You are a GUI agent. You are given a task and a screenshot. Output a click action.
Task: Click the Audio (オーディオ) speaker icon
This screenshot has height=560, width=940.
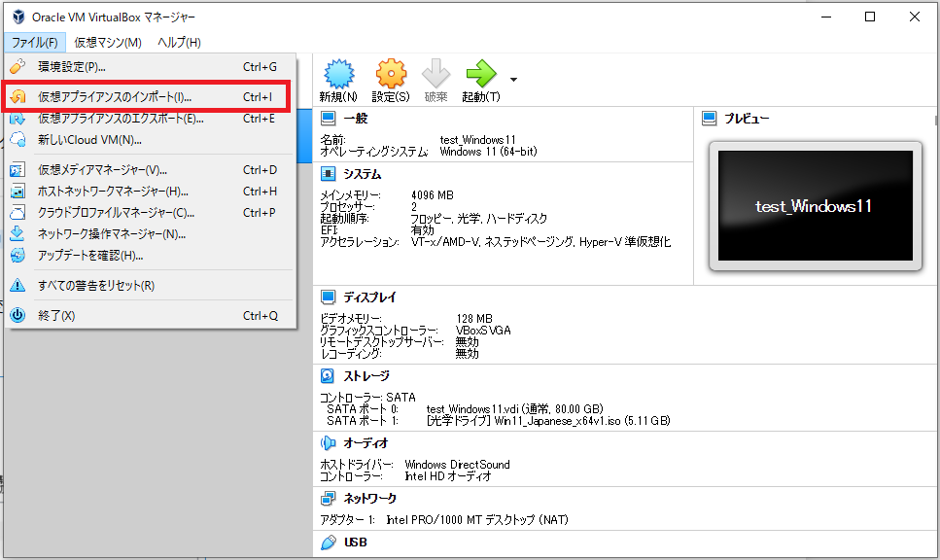pos(328,443)
